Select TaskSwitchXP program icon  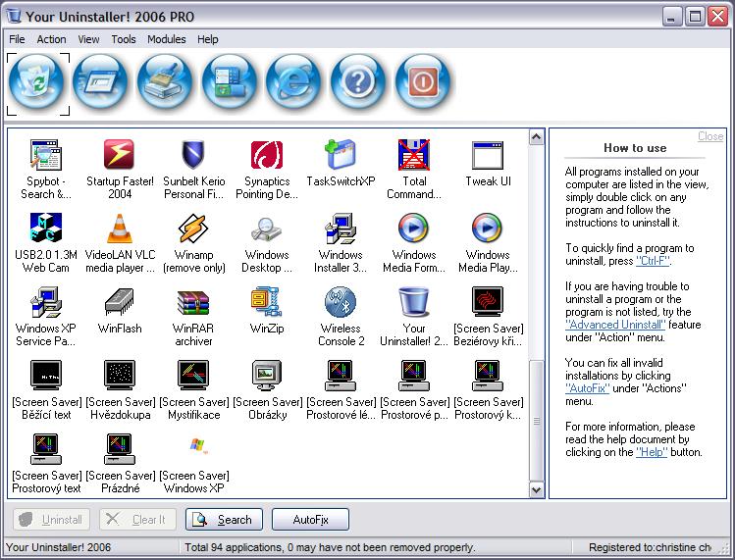coord(341,154)
